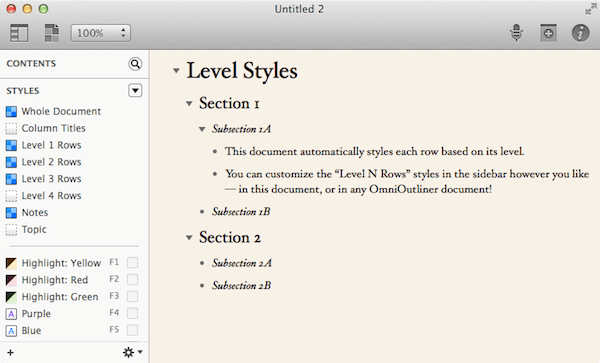The height and width of the screenshot is (363, 600).
Task: Open the Styles section dropdown arrow
Action: pyautogui.click(x=135, y=91)
